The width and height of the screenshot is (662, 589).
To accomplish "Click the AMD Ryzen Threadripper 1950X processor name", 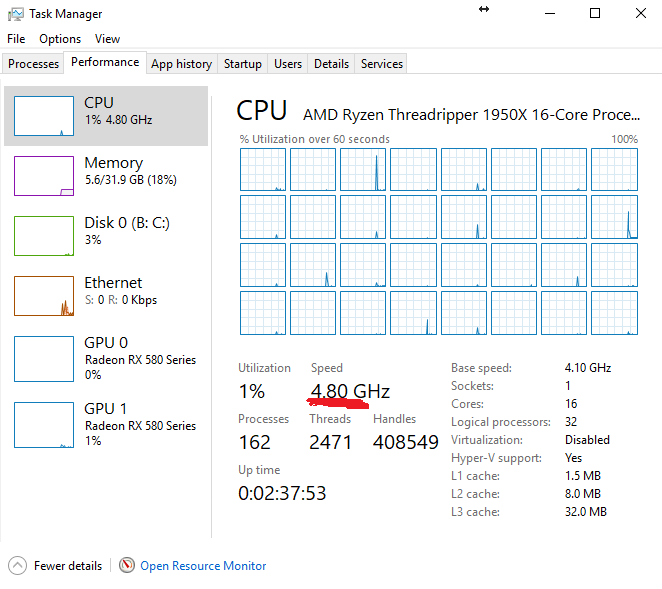I will point(471,114).
